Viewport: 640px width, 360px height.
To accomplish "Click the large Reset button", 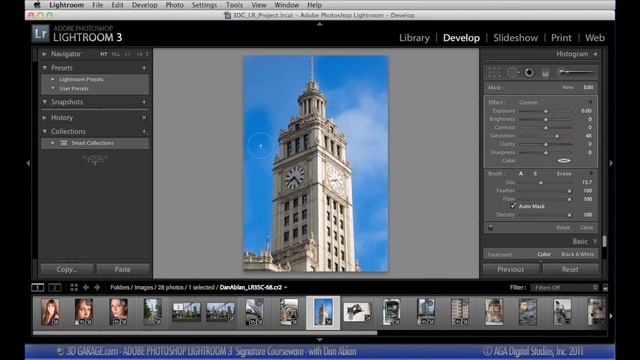I will [x=570, y=269].
